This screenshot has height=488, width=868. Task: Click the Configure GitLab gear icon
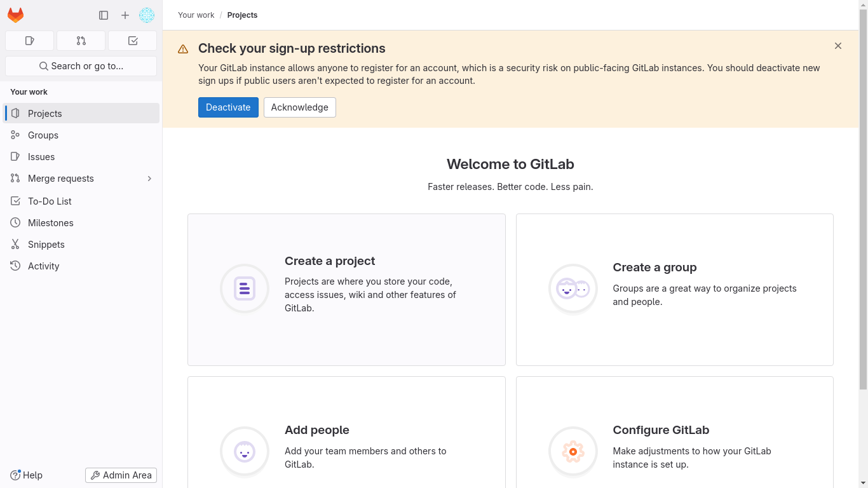tap(573, 452)
